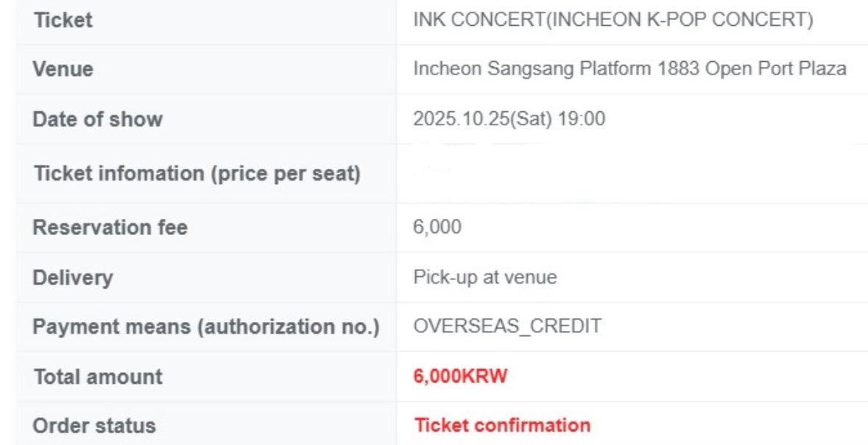Click the Total amount label
Screen dimensions: 868x445
(x=98, y=376)
